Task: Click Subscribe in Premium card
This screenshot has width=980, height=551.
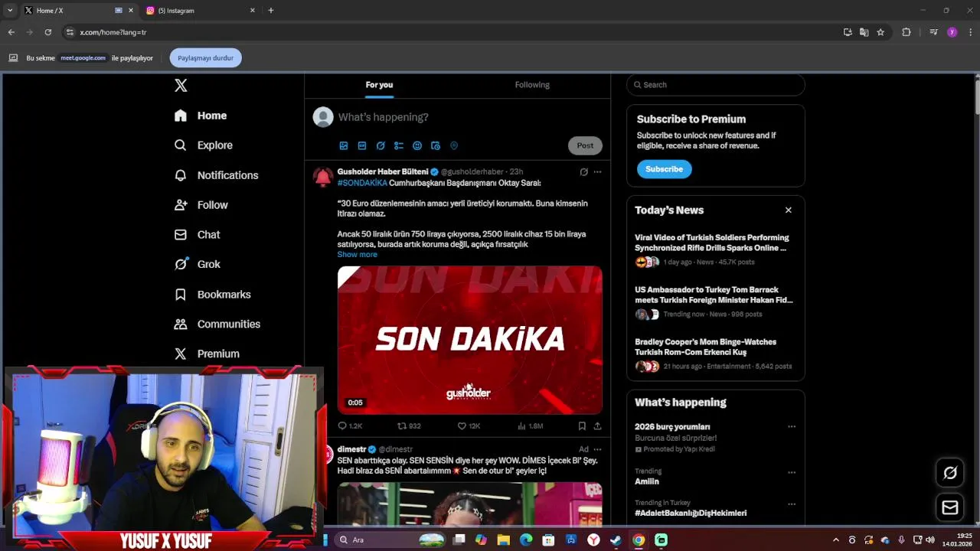Action: coord(664,169)
